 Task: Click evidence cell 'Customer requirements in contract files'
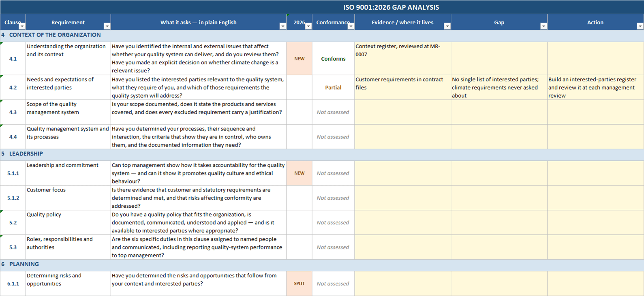(403, 87)
